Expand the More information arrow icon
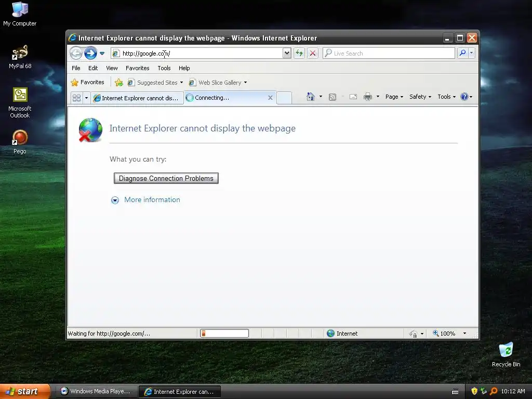This screenshot has width=532, height=399. point(115,200)
